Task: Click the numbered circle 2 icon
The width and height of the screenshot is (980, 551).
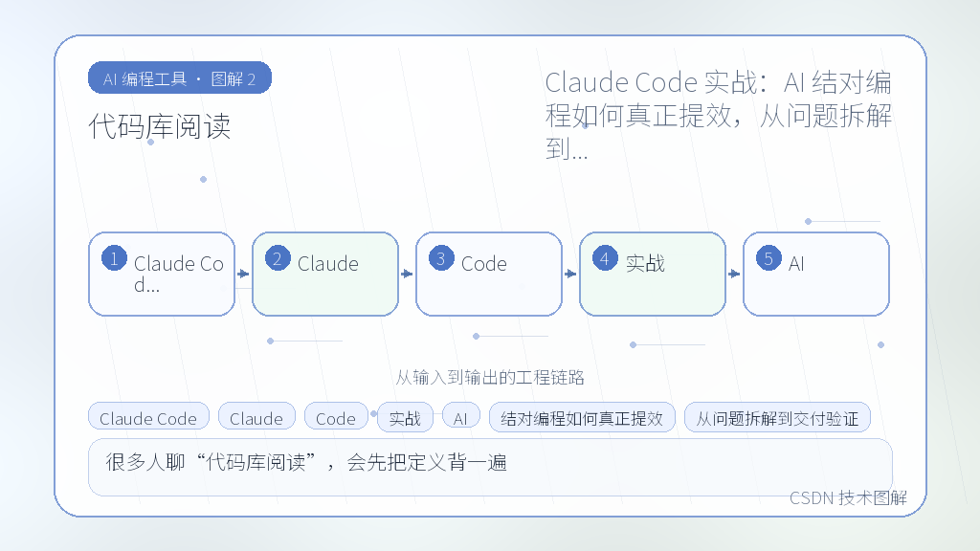Action: pyautogui.click(x=278, y=258)
